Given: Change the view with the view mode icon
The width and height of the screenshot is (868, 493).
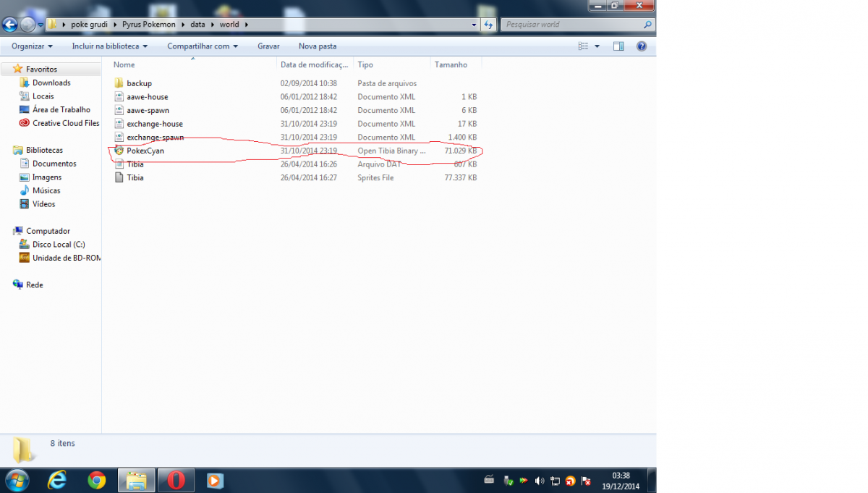Looking at the screenshot, I should [583, 46].
